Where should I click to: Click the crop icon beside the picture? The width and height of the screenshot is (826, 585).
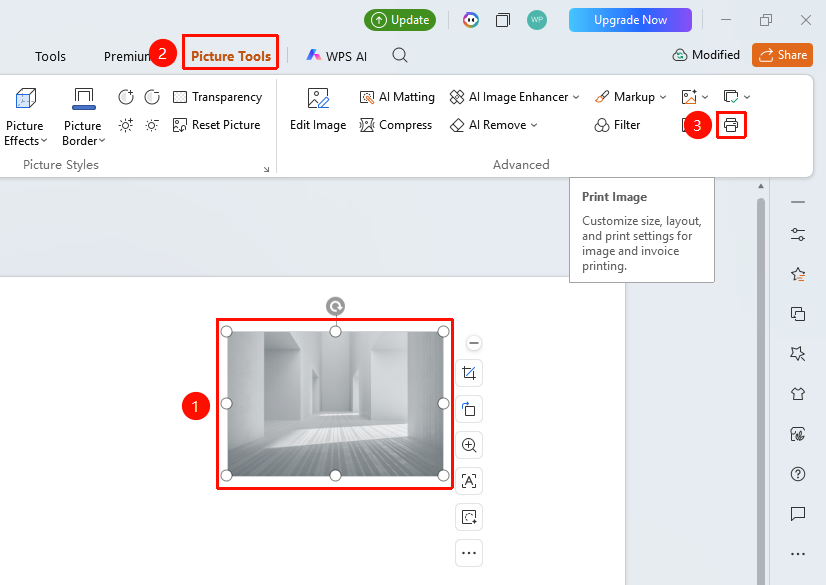point(469,373)
